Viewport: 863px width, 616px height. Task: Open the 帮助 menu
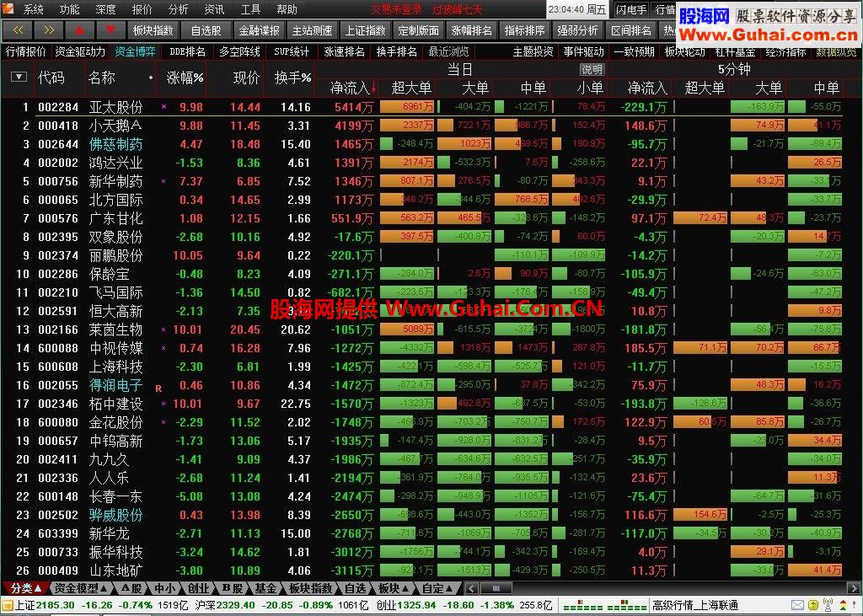click(287, 9)
